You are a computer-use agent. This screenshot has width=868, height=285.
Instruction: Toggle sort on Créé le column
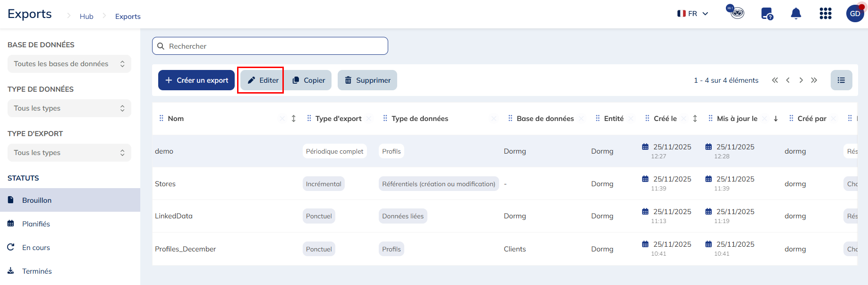coord(695,119)
